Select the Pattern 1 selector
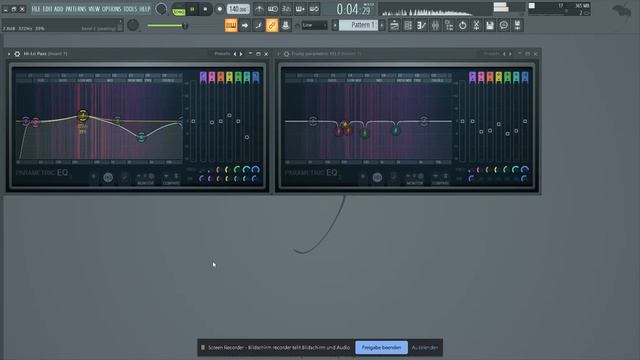This screenshot has height=360, width=640. [358, 25]
